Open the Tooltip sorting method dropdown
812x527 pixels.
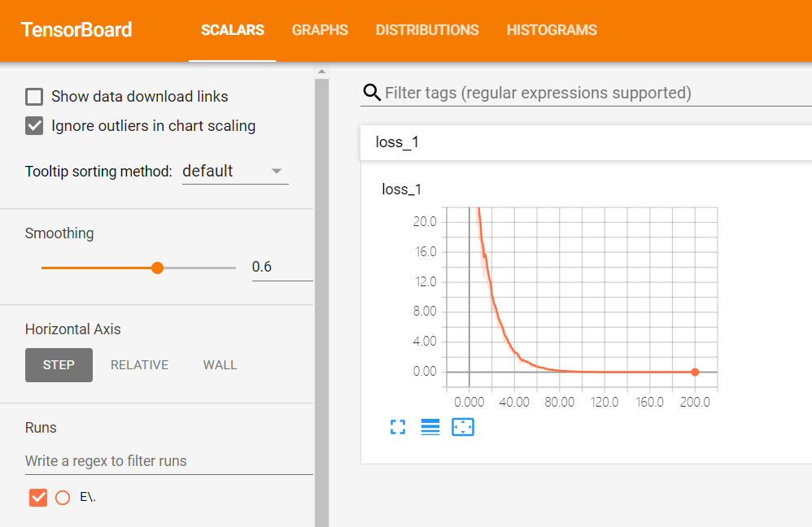[x=235, y=172]
